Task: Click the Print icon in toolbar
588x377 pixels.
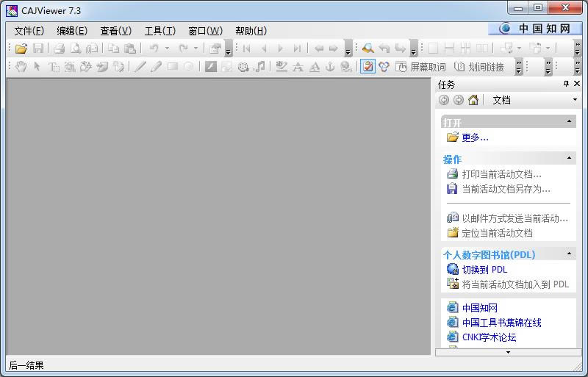Action: [60, 48]
